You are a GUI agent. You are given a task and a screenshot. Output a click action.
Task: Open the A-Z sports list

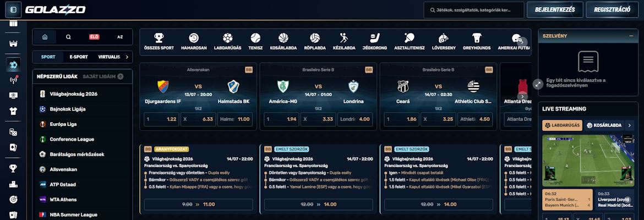point(120,37)
